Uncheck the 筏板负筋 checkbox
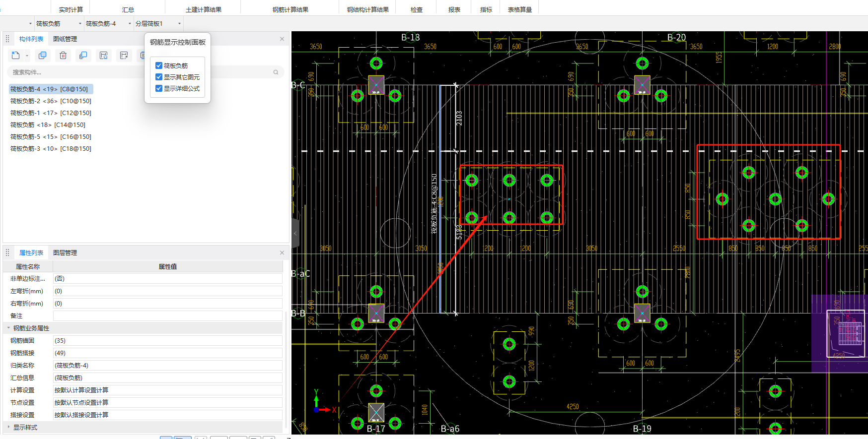 click(159, 65)
